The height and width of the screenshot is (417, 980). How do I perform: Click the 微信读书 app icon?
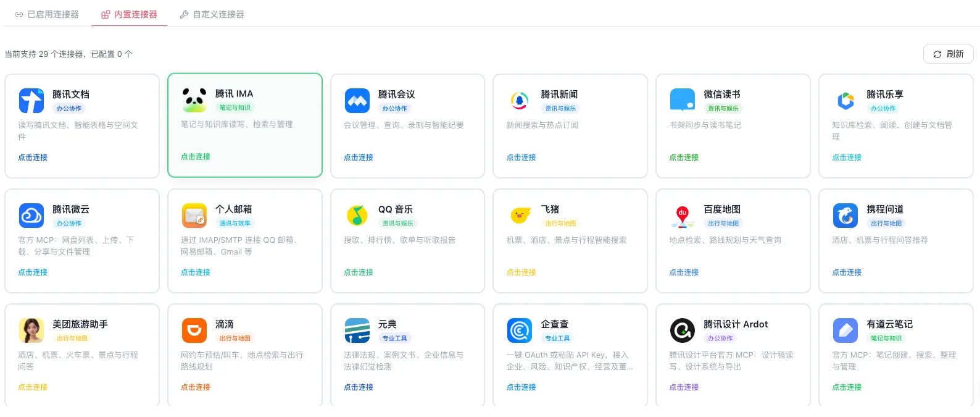683,101
